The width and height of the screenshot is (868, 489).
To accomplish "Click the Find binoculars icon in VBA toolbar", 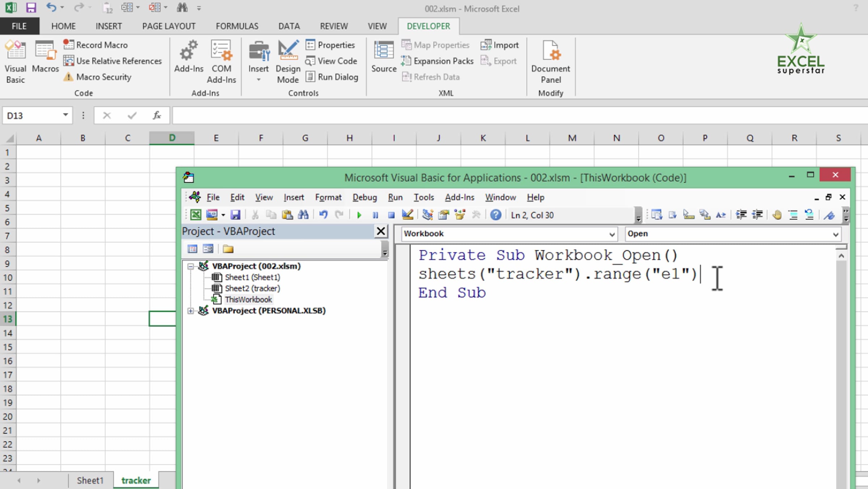I will pyautogui.click(x=303, y=215).
